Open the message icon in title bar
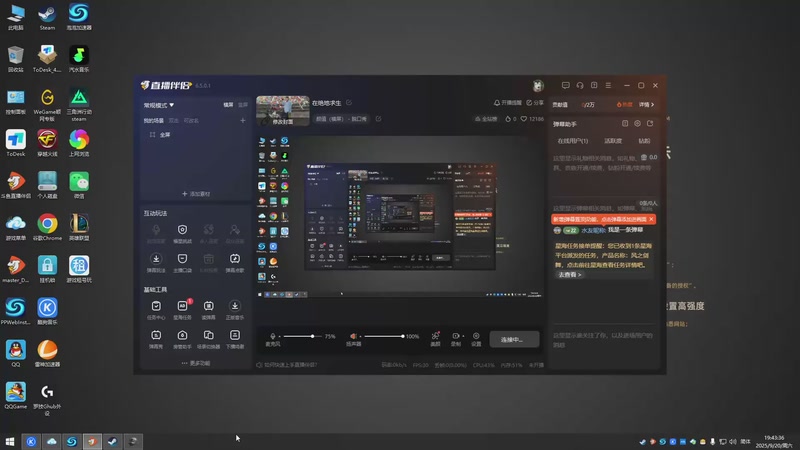 (565, 85)
